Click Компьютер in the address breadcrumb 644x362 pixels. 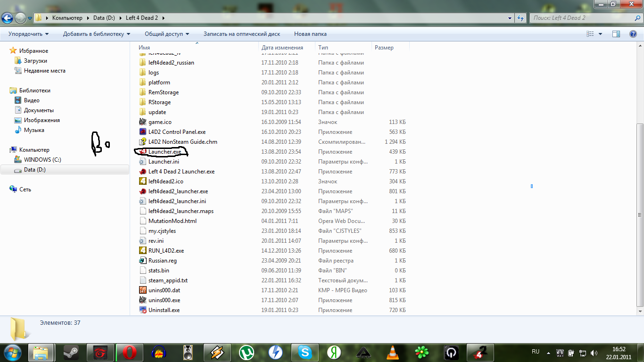point(67,18)
